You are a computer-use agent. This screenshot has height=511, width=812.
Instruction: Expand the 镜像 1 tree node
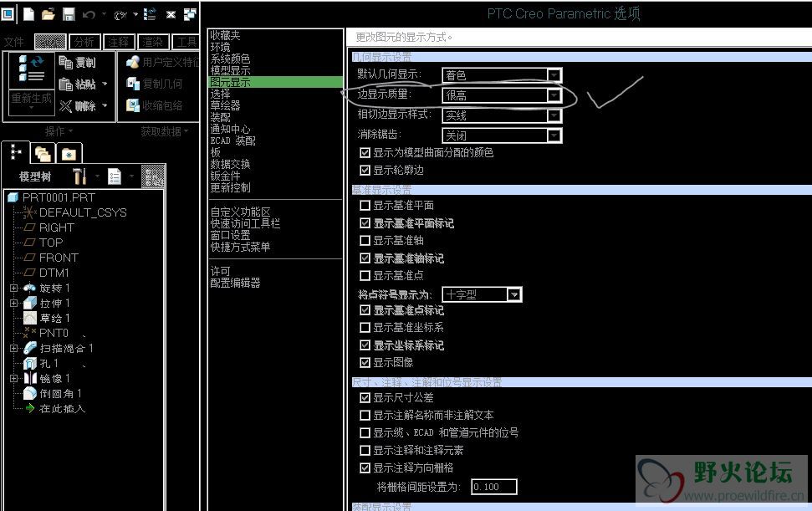(x=13, y=379)
